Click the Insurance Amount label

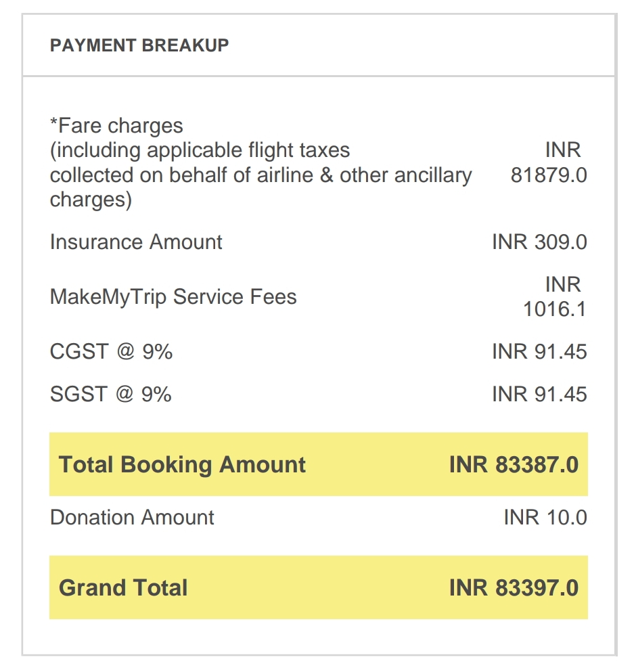136,242
